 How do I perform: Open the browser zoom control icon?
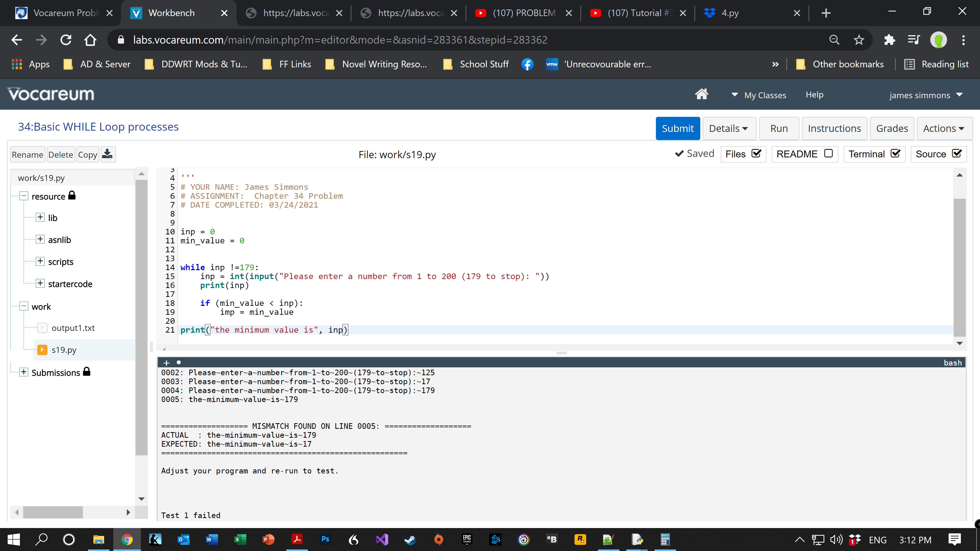pyautogui.click(x=834, y=40)
